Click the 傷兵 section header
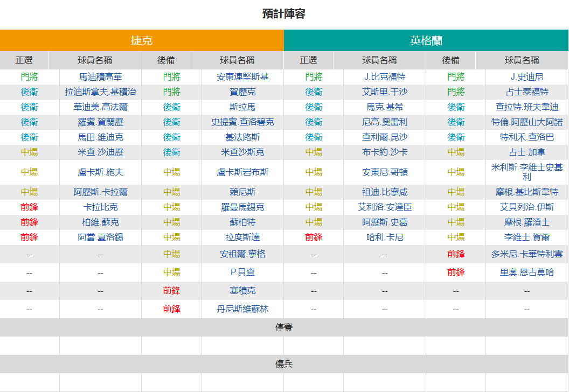The height and width of the screenshot is (392, 569). 284,364
